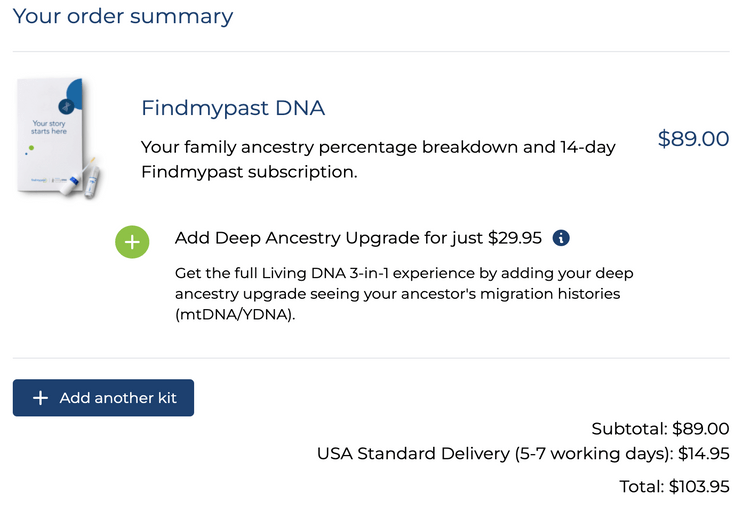Click the $14.95 delivery cost
This screenshot has height=515, width=750.
(x=702, y=454)
